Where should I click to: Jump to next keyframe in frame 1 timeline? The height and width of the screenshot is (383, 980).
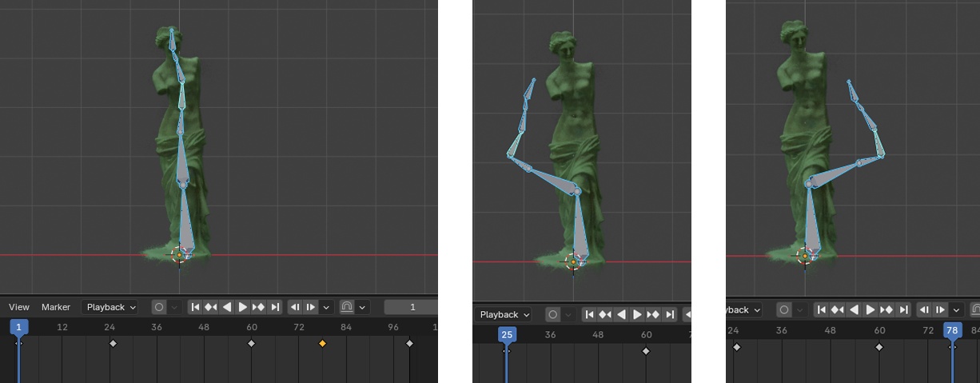coord(259,307)
